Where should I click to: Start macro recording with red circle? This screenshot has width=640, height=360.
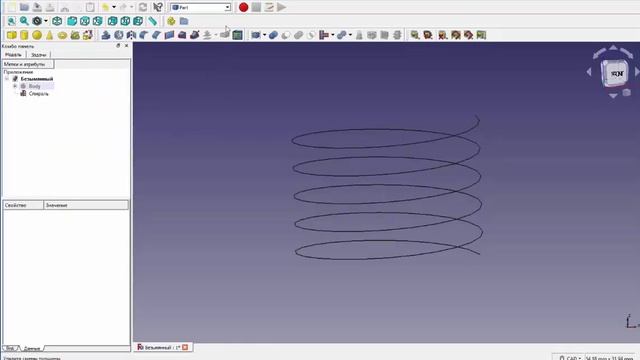coord(243,7)
